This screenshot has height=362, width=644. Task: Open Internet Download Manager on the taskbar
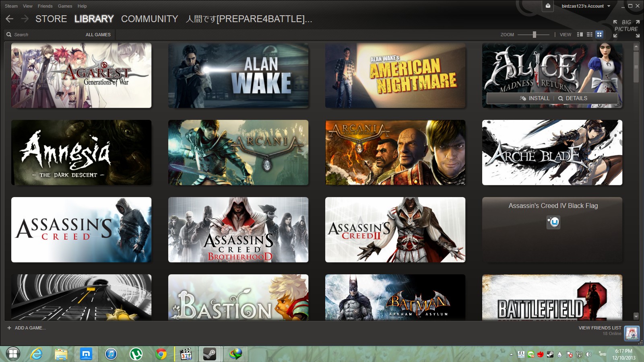235,354
